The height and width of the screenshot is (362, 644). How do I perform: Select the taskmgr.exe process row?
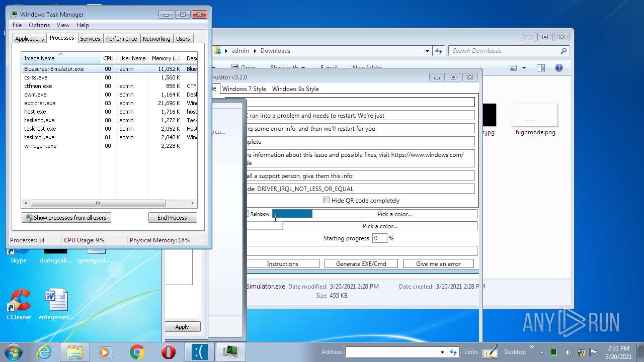click(x=110, y=137)
